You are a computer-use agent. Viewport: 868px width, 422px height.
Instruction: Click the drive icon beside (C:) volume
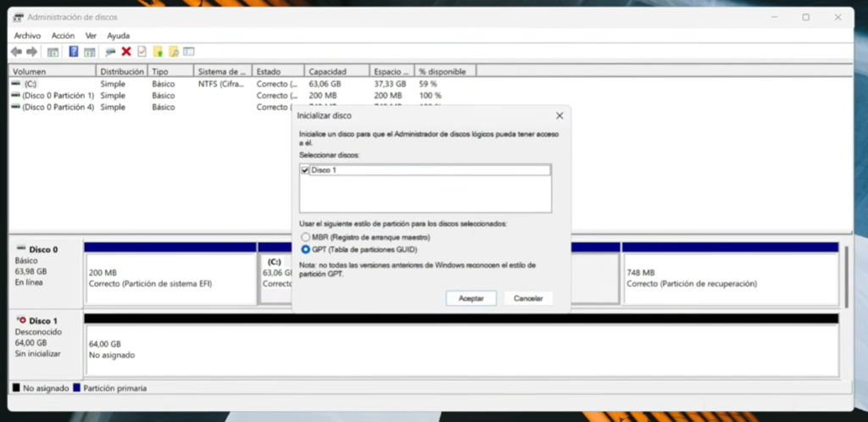(15, 84)
